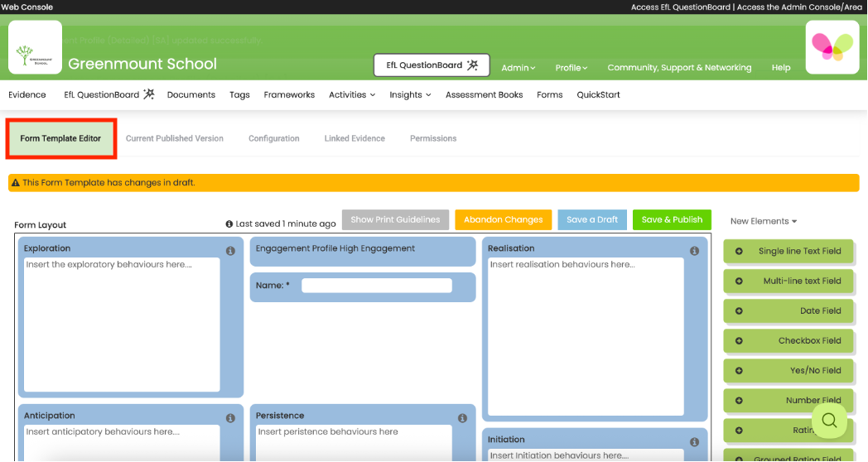Click the Realisation behaviours text area
Viewport: 868px width, 462px height.
[x=586, y=336]
